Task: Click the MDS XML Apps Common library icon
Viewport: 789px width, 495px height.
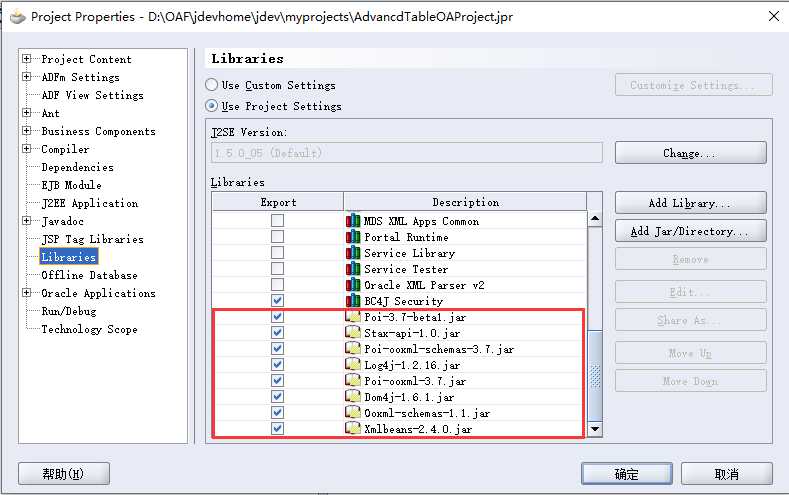Action: [x=353, y=220]
